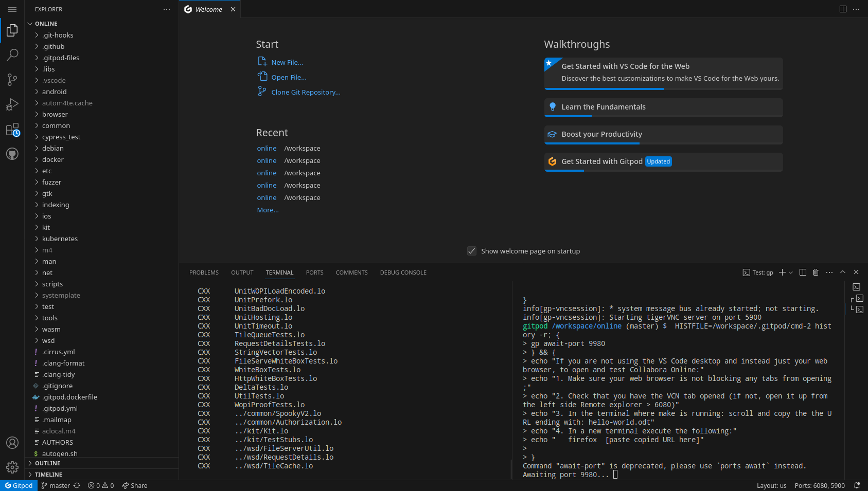Expand the wsd folder

click(x=102, y=340)
